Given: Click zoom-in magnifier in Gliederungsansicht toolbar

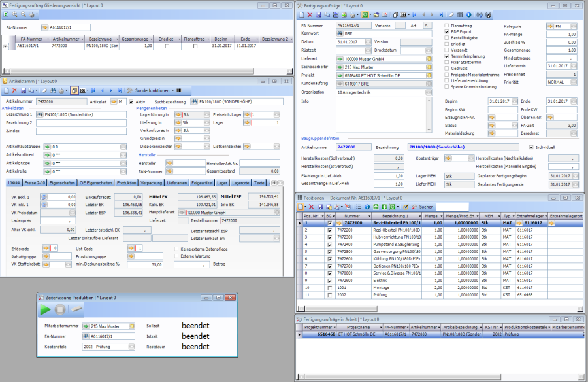Looking at the screenshot, I should 16,14.
